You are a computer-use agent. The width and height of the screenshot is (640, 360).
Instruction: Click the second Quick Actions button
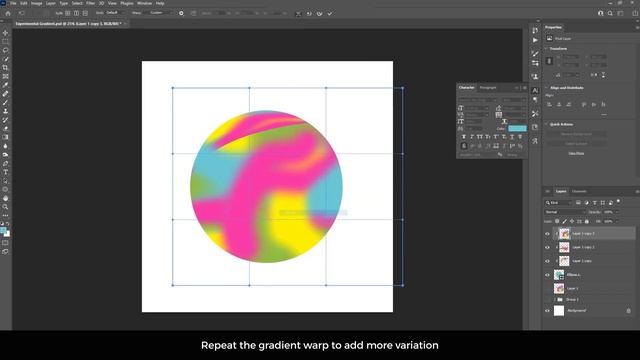click(576, 144)
